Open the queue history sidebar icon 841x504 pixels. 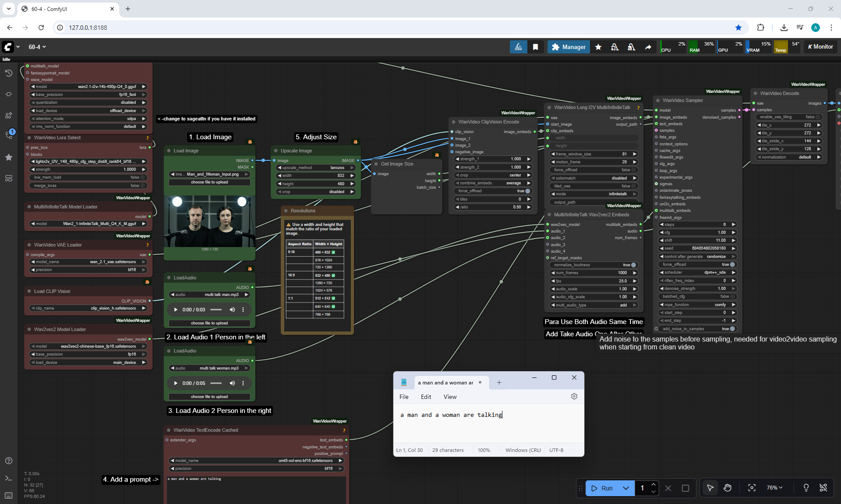pos(8,73)
